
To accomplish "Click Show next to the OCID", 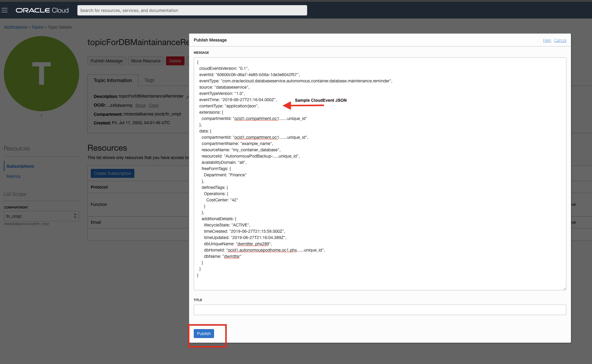I will click(140, 105).
